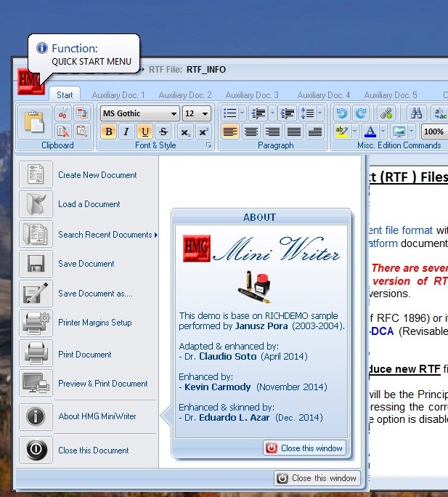Expand the highlight color dropdown arrow
This screenshot has height=497, width=448.
click(x=355, y=132)
